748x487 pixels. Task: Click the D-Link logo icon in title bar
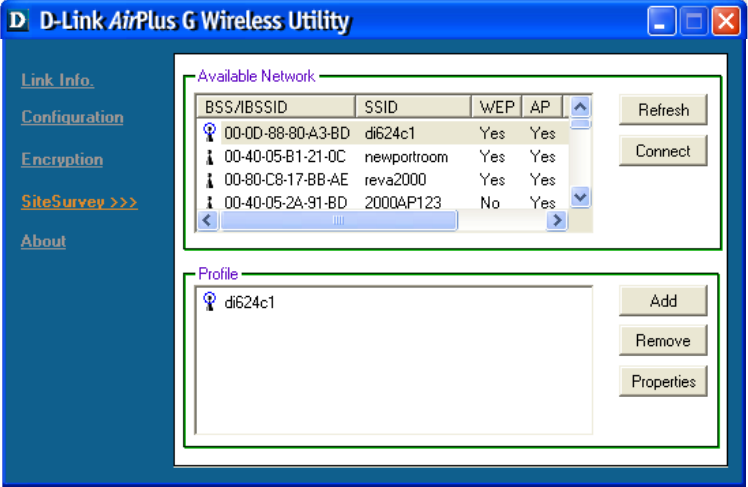click(18, 21)
